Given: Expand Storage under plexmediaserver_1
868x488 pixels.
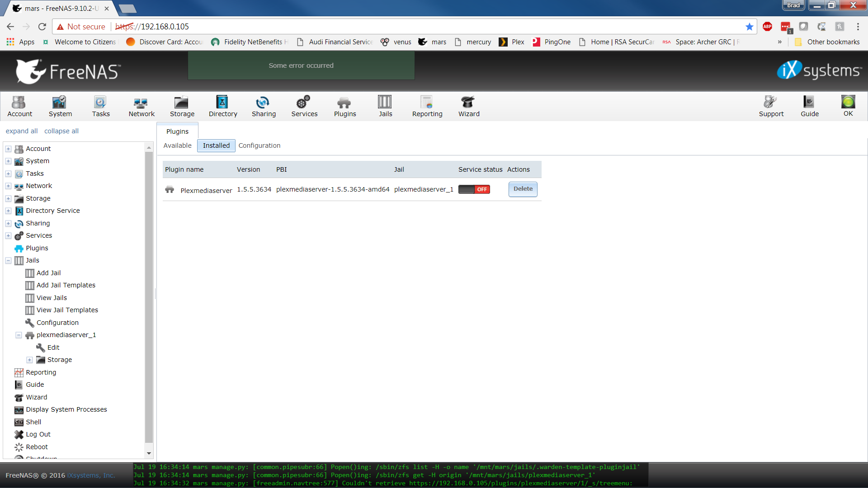Looking at the screenshot, I should [x=29, y=360].
